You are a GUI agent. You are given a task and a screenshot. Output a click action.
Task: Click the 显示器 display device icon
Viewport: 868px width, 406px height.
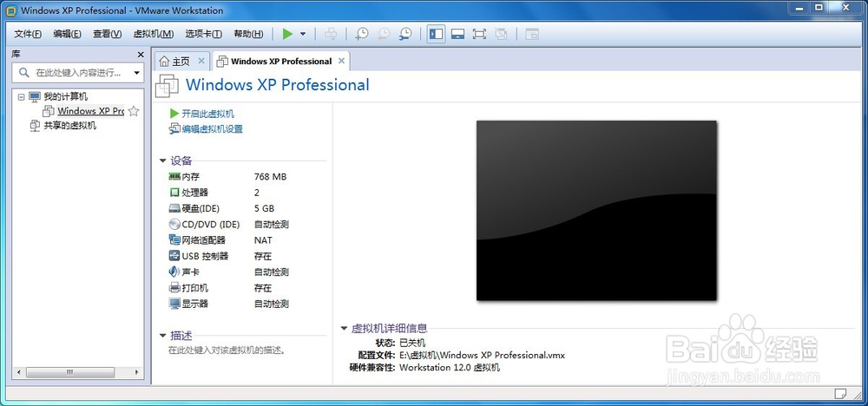point(174,304)
